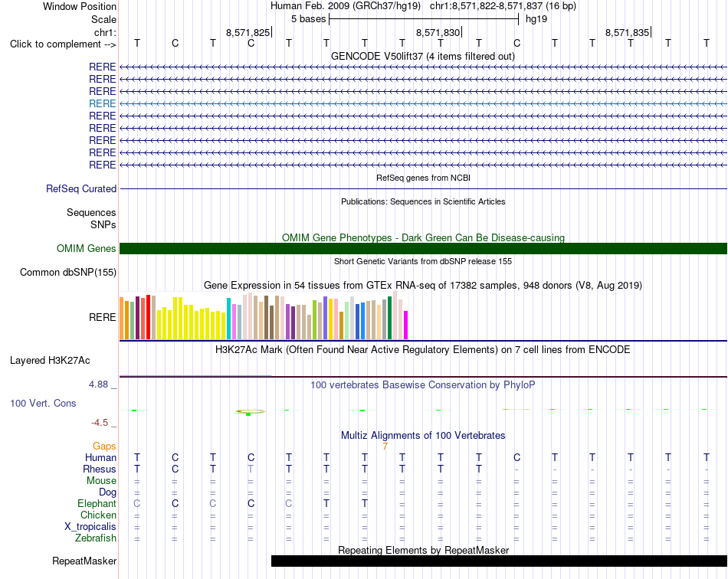Click the chr1 coordinates range text
The width and height of the screenshot is (728, 579).
coord(503,6)
